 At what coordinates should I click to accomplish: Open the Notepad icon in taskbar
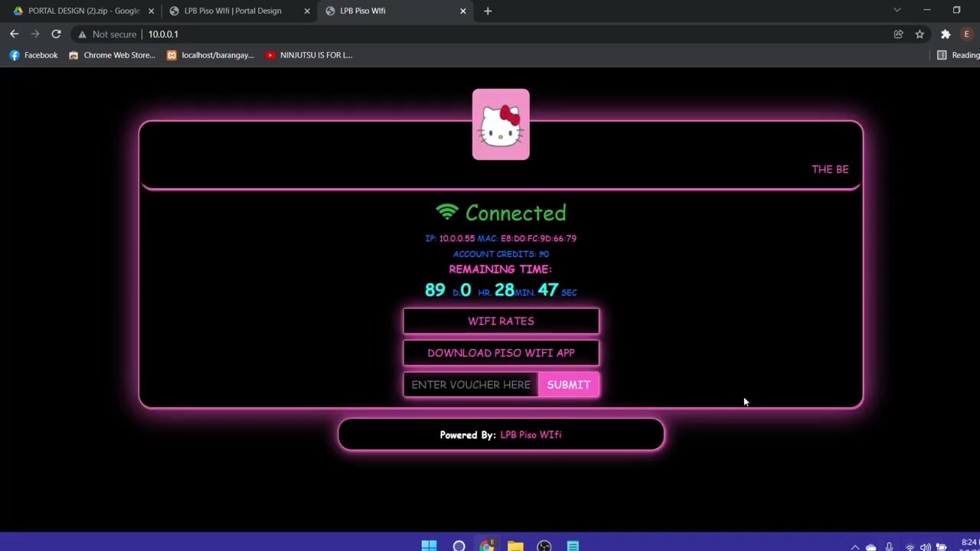click(573, 546)
